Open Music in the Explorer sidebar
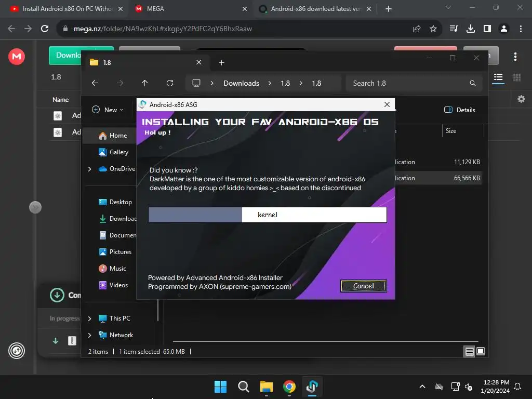Viewport: 532px width, 399px height. point(112,269)
